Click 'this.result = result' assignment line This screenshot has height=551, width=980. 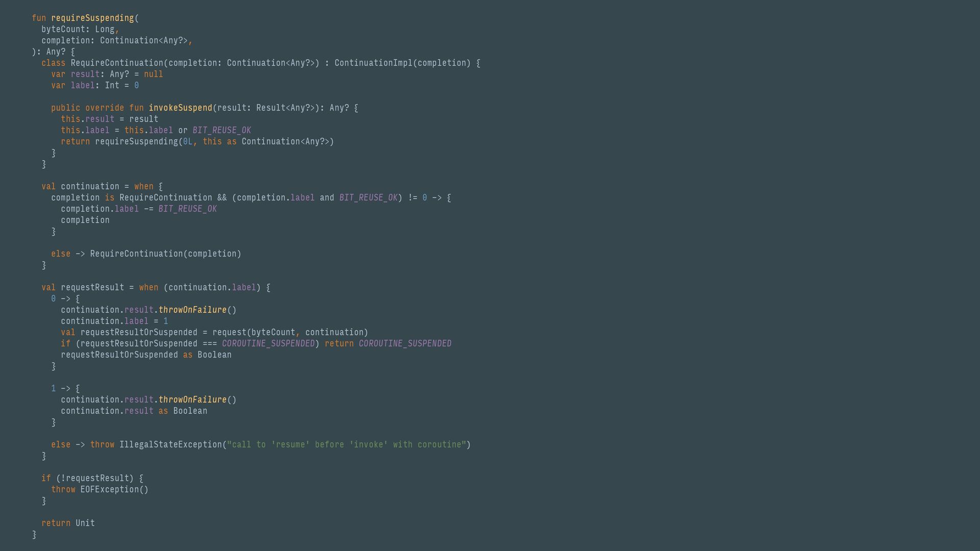click(x=110, y=119)
